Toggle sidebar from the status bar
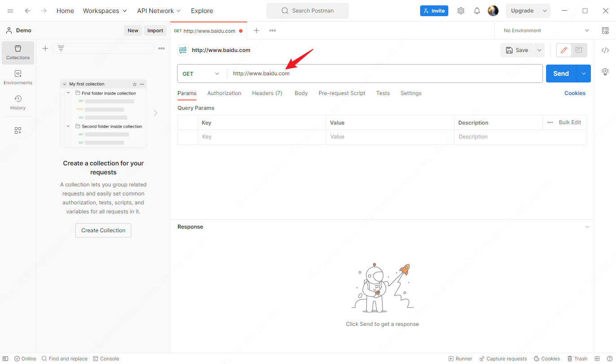 tap(5, 359)
